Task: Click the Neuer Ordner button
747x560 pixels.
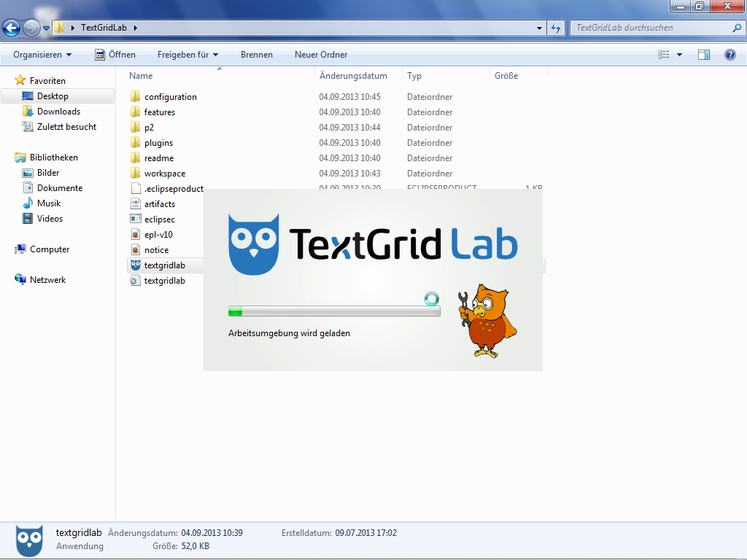Action: pos(321,55)
